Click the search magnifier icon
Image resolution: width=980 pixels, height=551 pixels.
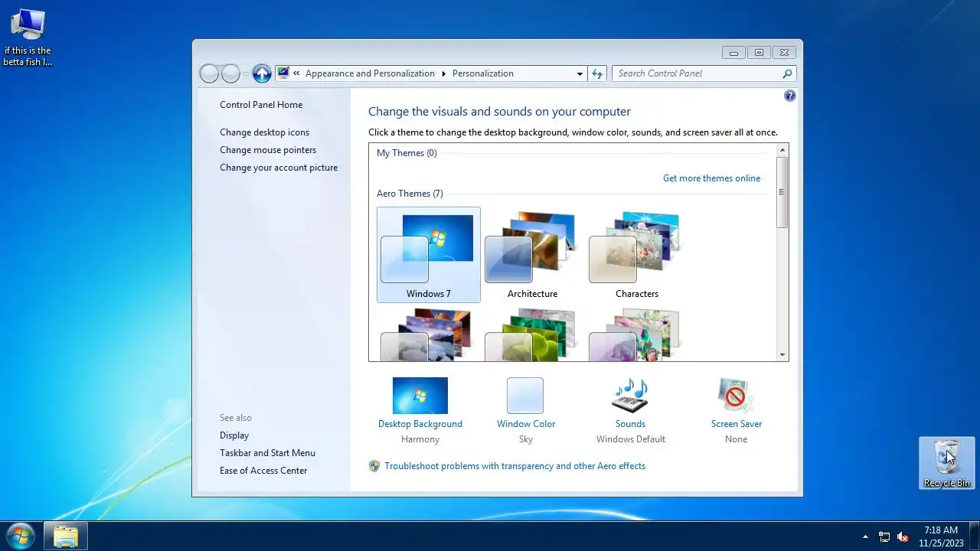pyautogui.click(x=787, y=73)
